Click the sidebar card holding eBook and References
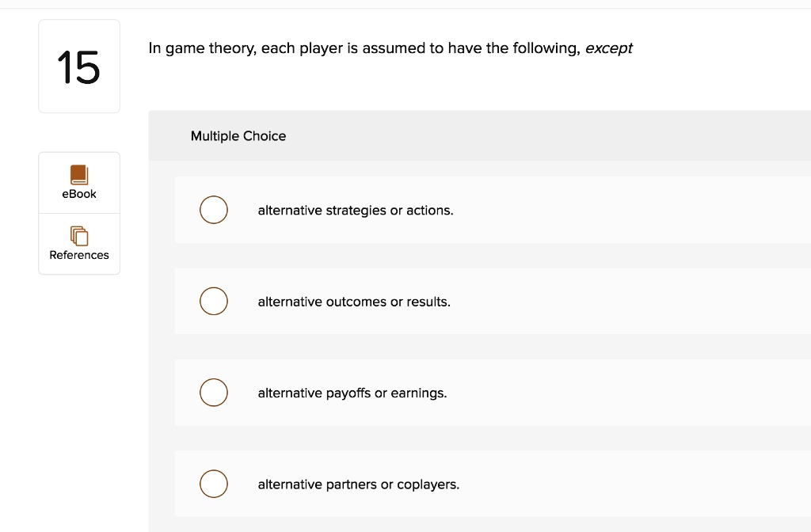 pos(78,212)
